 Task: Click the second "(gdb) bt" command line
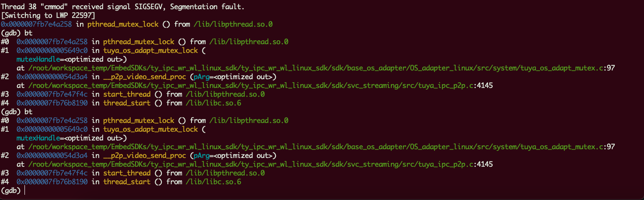pyautogui.click(x=17, y=112)
